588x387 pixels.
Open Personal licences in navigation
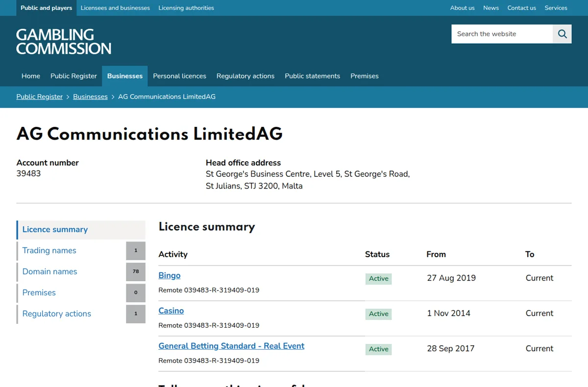pos(179,76)
